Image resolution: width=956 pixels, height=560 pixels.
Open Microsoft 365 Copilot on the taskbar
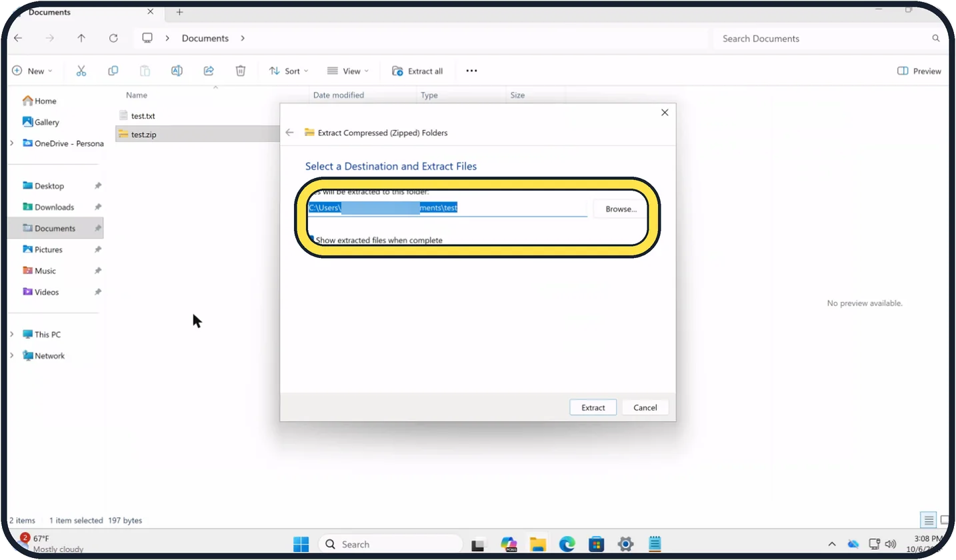[509, 544]
